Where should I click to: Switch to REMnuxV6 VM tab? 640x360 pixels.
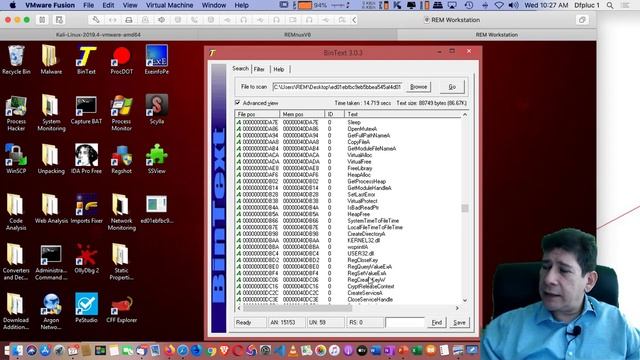pyautogui.click(x=298, y=35)
